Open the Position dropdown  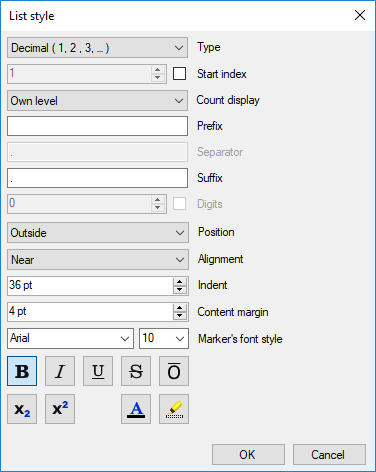[x=98, y=233]
